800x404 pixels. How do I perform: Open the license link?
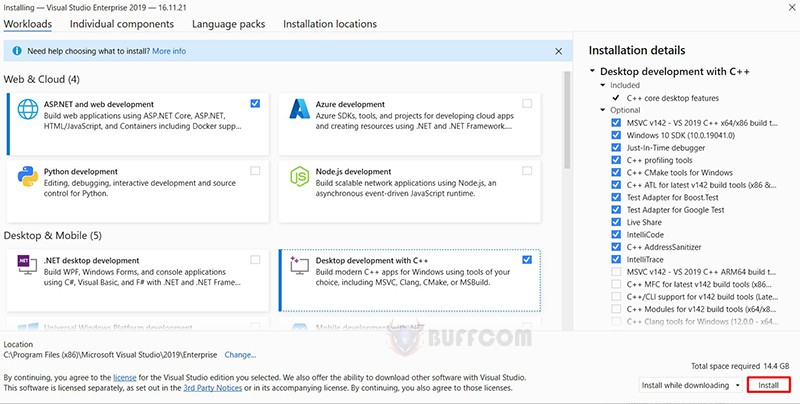(x=124, y=378)
